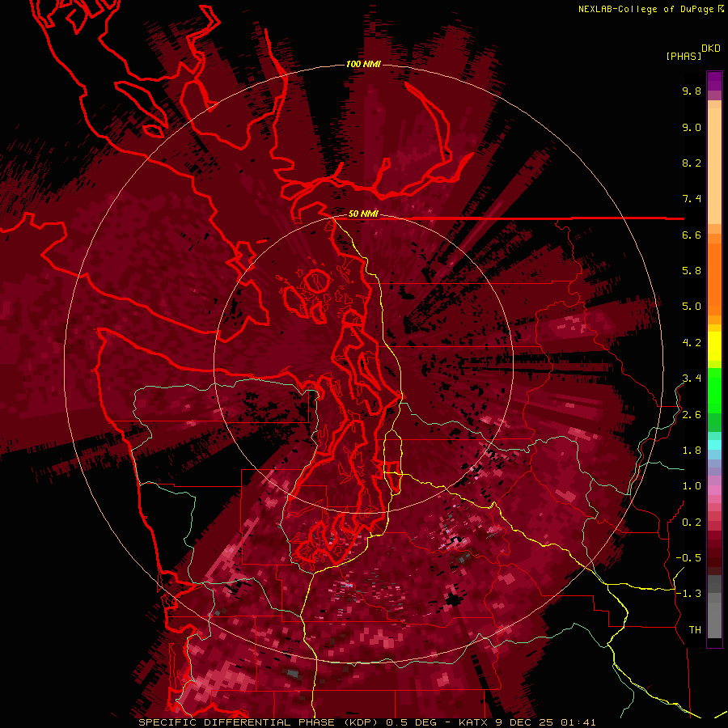Screen dimensions: 728x728
Task: Click the NEXLAB-College of DuPage watermark text
Action: click(647, 9)
